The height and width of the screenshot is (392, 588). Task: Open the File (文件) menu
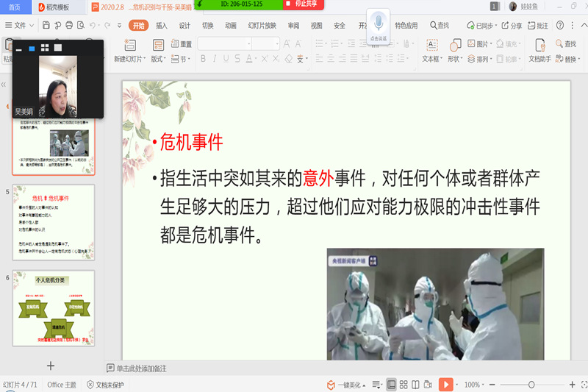19,25
